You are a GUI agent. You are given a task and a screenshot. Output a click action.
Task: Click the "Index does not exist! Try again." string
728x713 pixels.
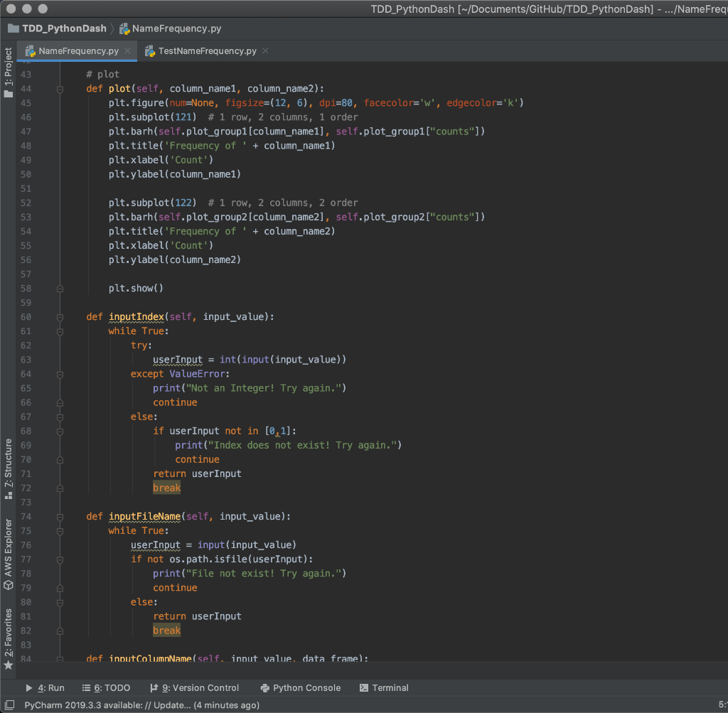click(x=301, y=445)
